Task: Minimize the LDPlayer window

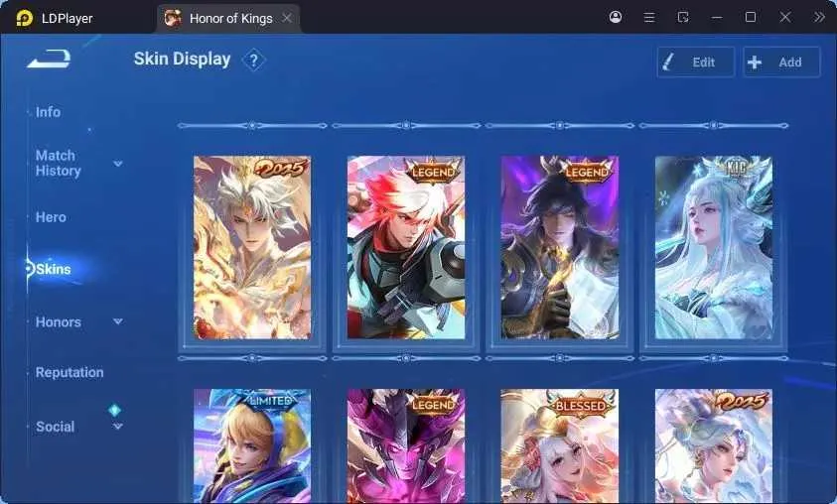Action: tap(717, 18)
